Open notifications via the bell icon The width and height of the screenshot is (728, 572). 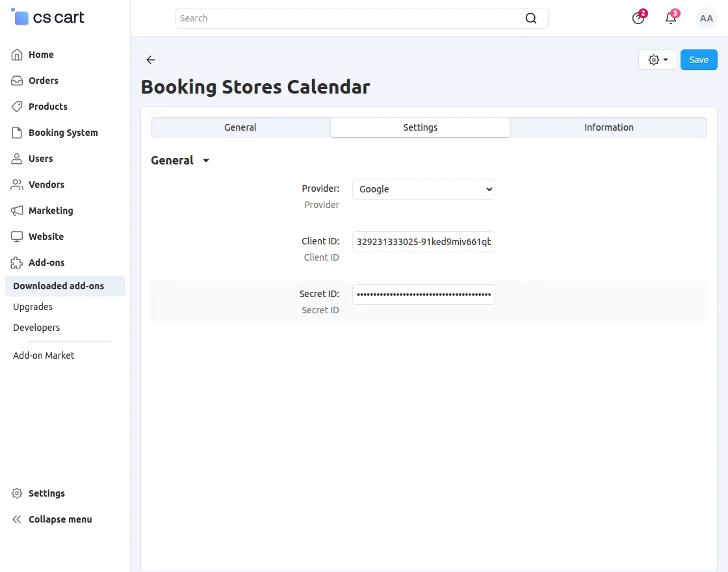[x=671, y=18]
